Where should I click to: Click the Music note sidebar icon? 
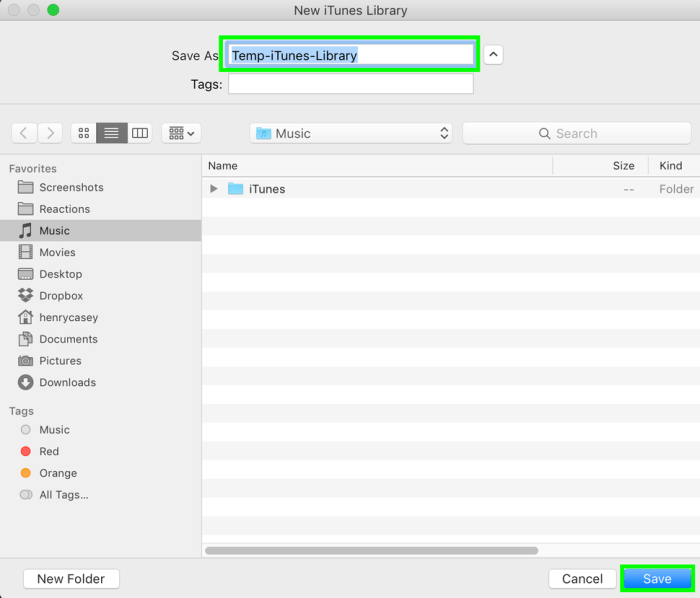pyautogui.click(x=25, y=231)
